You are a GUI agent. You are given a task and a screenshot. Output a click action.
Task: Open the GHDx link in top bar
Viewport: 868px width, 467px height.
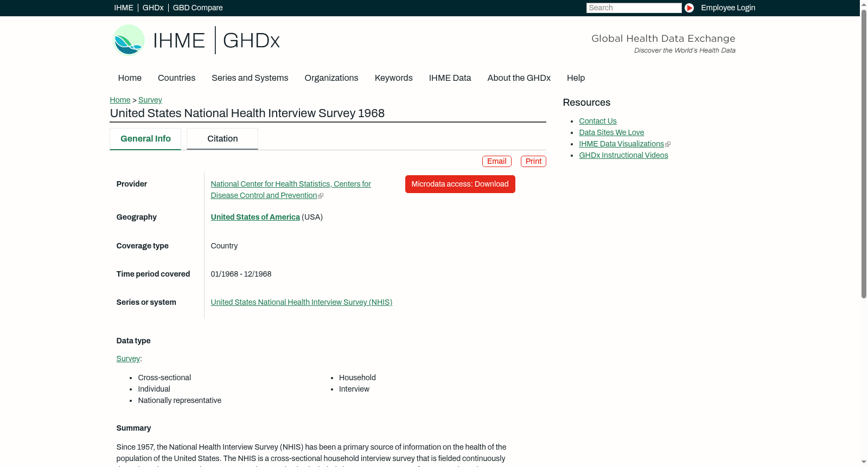tap(153, 8)
